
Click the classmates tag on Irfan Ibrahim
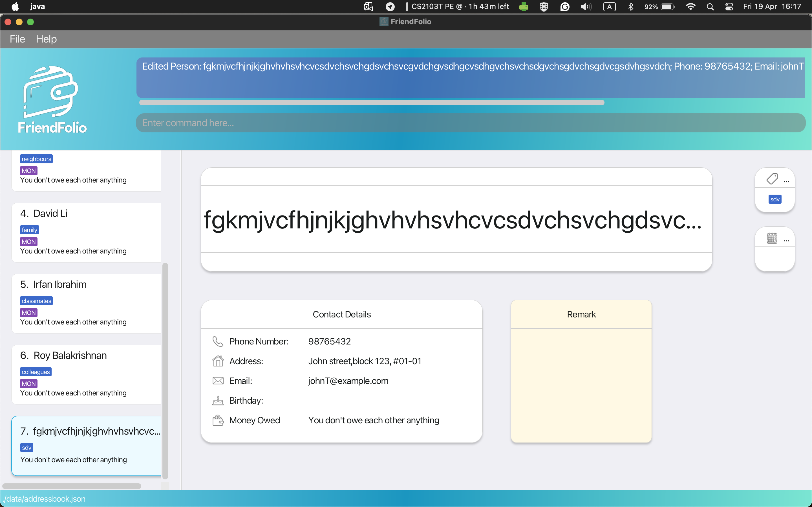(x=36, y=301)
